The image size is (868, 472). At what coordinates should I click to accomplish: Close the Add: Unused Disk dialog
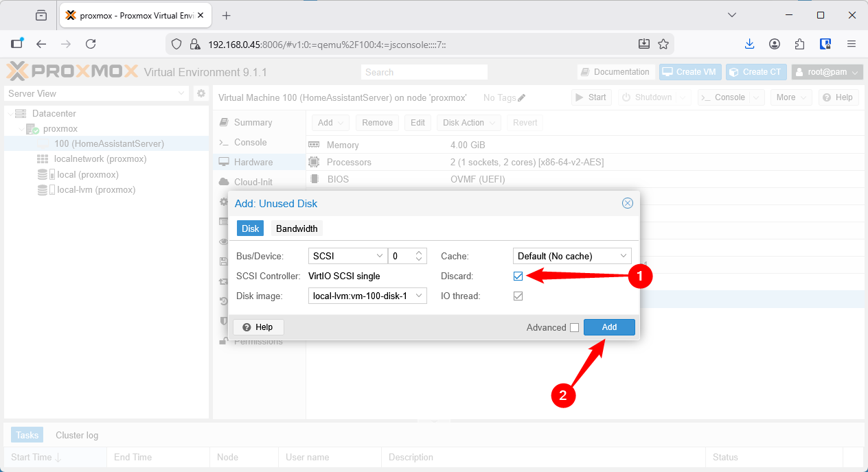pyautogui.click(x=627, y=203)
